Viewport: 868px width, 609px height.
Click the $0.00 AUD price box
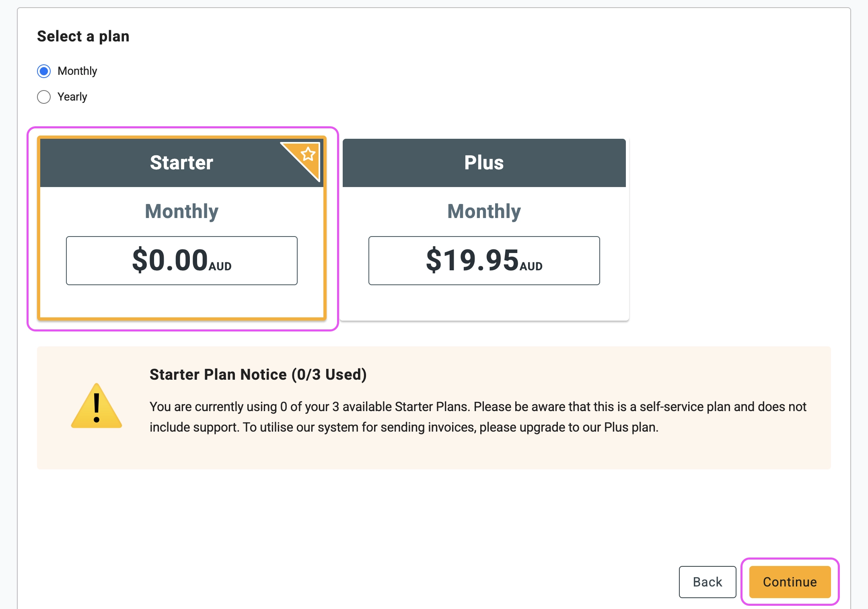pyautogui.click(x=181, y=261)
